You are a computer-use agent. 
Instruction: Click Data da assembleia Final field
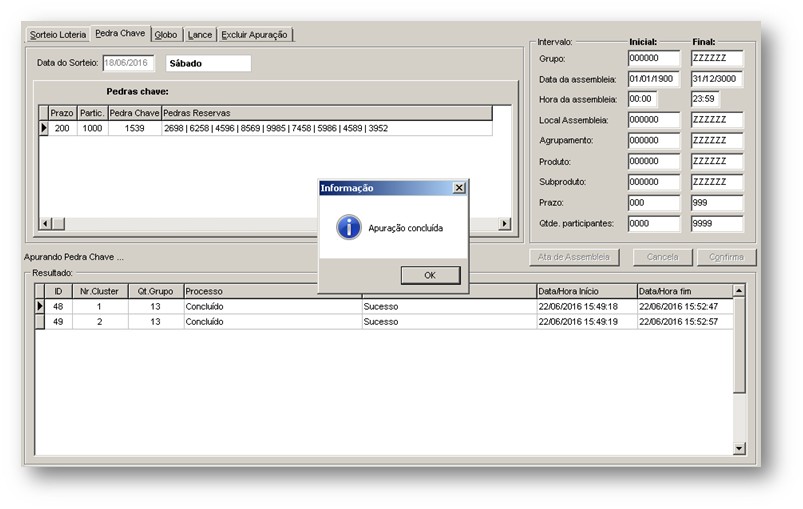pos(717,79)
